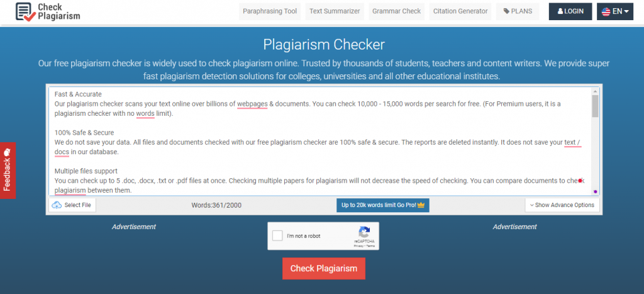644x294 pixels.
Task: Click the crown icon on Go Pro
Action: (x=421, y=205)
